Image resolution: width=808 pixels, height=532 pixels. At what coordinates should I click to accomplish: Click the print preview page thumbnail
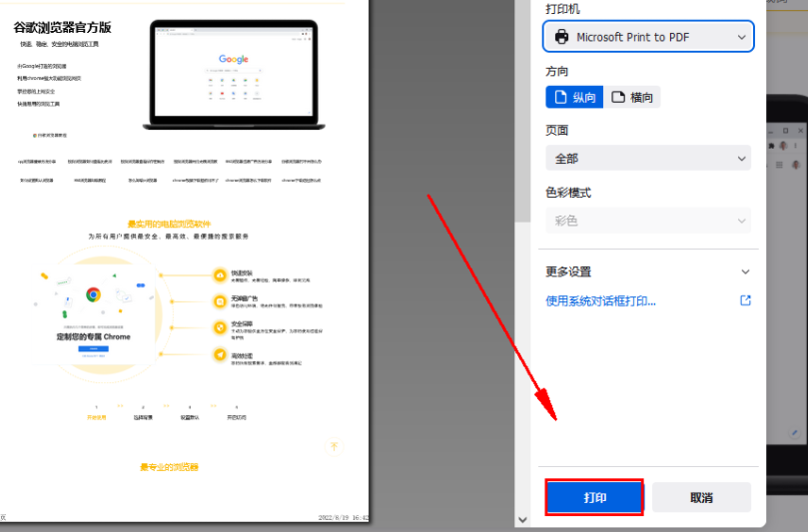[185, 262]
